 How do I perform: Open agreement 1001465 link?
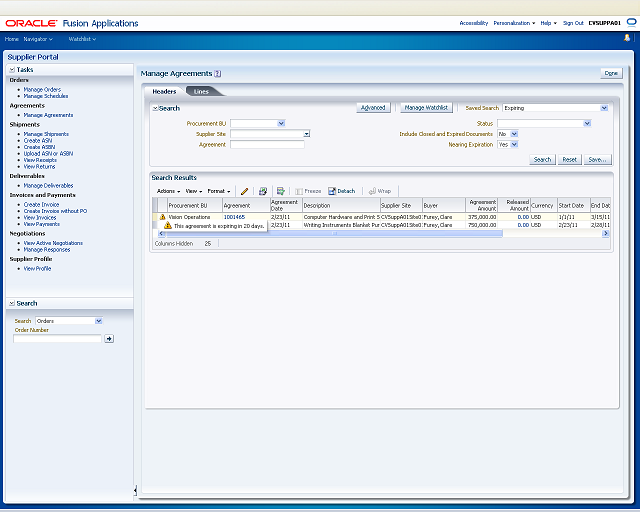coord(234,217)
